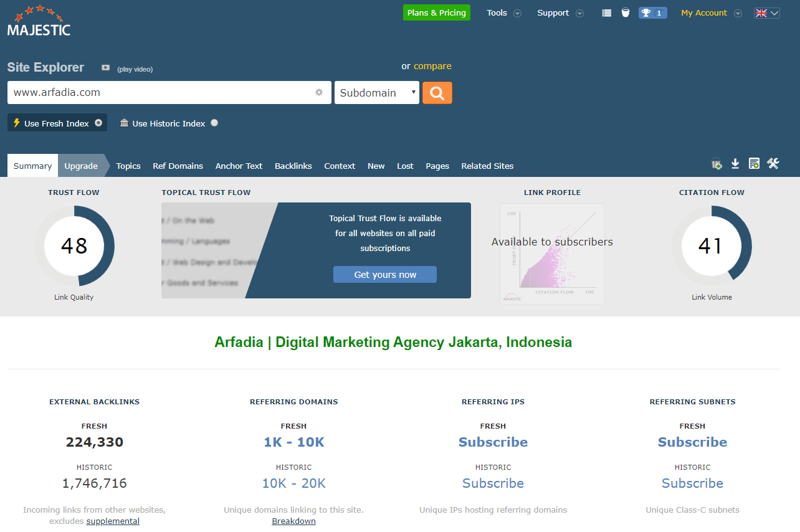The width and height of the screenshot is (800, 532).
Task: Click the Trust Flow 48 gauge
Action: point(74,246)
